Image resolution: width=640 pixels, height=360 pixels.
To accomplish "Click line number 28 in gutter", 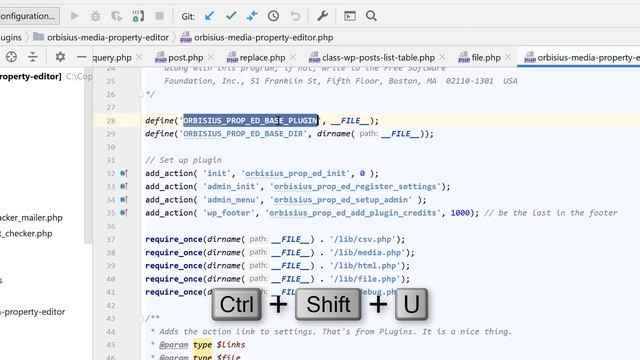I will tap(111, 121).
